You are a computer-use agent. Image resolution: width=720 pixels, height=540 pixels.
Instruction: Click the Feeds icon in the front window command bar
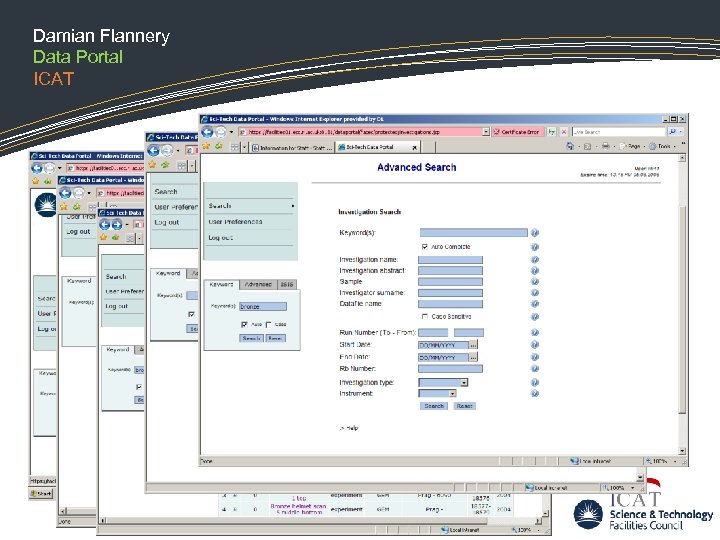click(587, 146)
